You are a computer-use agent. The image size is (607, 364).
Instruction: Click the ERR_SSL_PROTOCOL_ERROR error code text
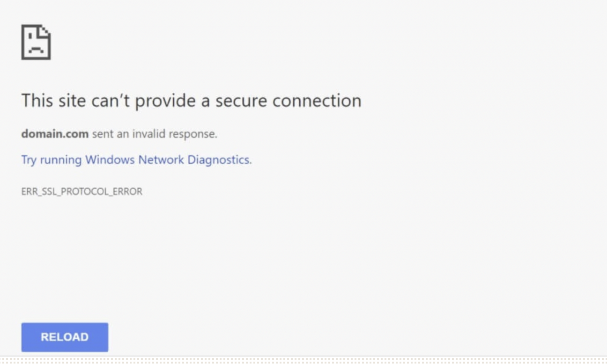tap(82, 191)
